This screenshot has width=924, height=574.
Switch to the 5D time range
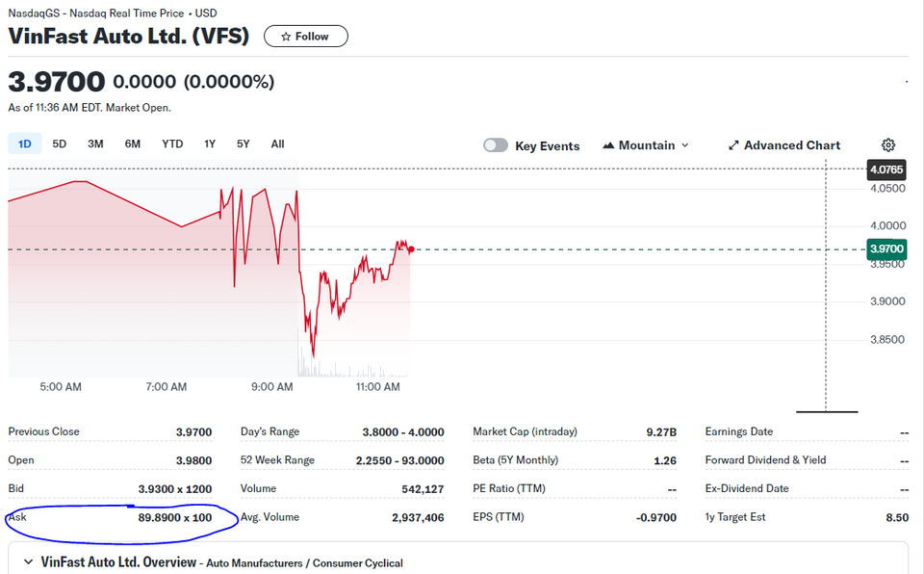(x=60, y=143)
